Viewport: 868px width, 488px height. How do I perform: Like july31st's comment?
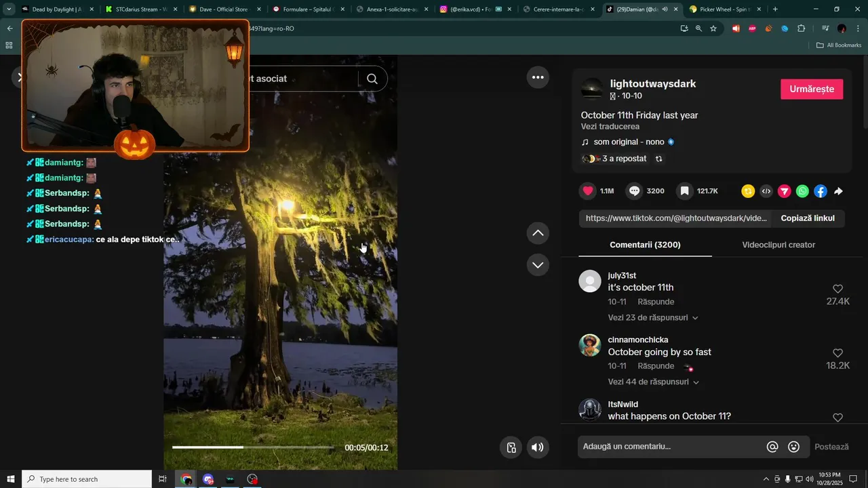coord(837,289)
